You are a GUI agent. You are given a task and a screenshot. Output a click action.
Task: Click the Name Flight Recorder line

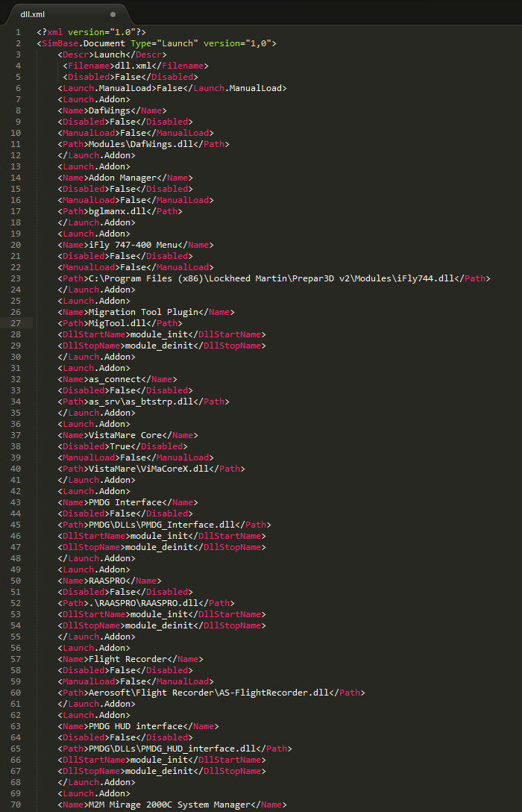(x=130, y=659)
